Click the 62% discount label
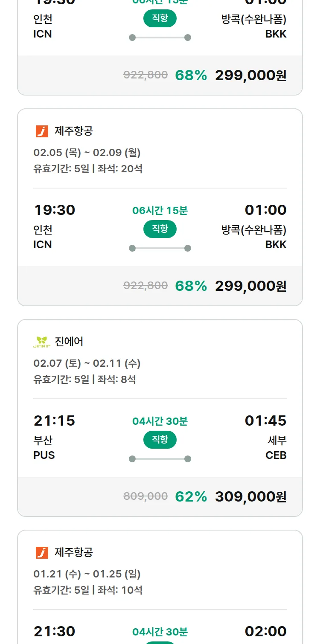This screenshot has width=320, height=644. (x=191, y=496)
